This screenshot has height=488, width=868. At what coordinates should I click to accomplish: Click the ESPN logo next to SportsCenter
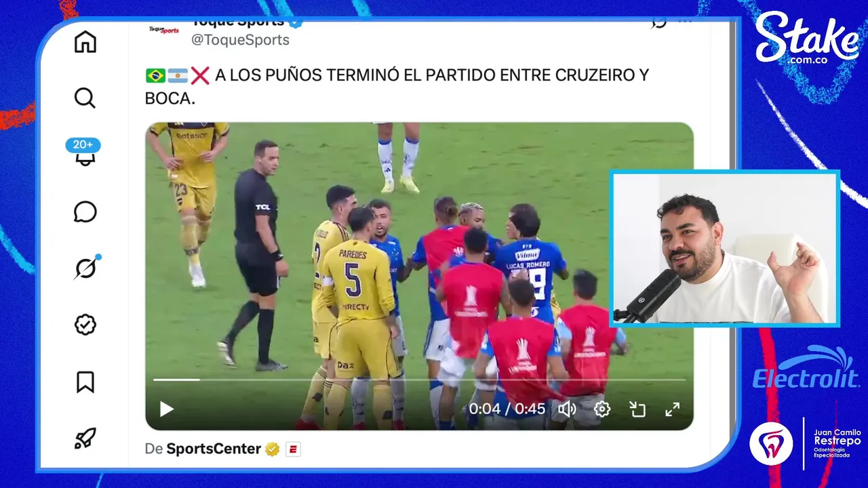click(293, 449)
